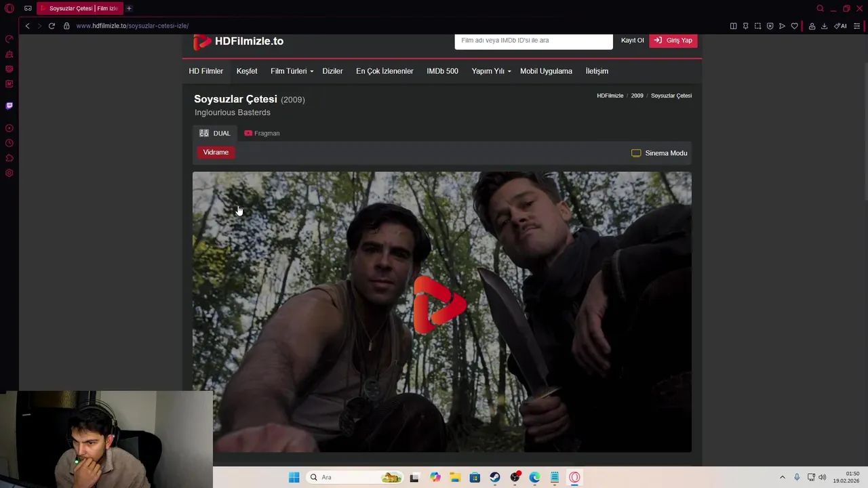This screenshot has width=868, height=488.
Task: Open Extensions cube icon in sidebar
Action: click(9, 158)
